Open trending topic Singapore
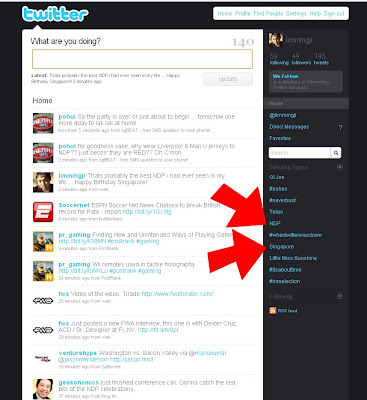Screen dimensions: 367x400 282,247
